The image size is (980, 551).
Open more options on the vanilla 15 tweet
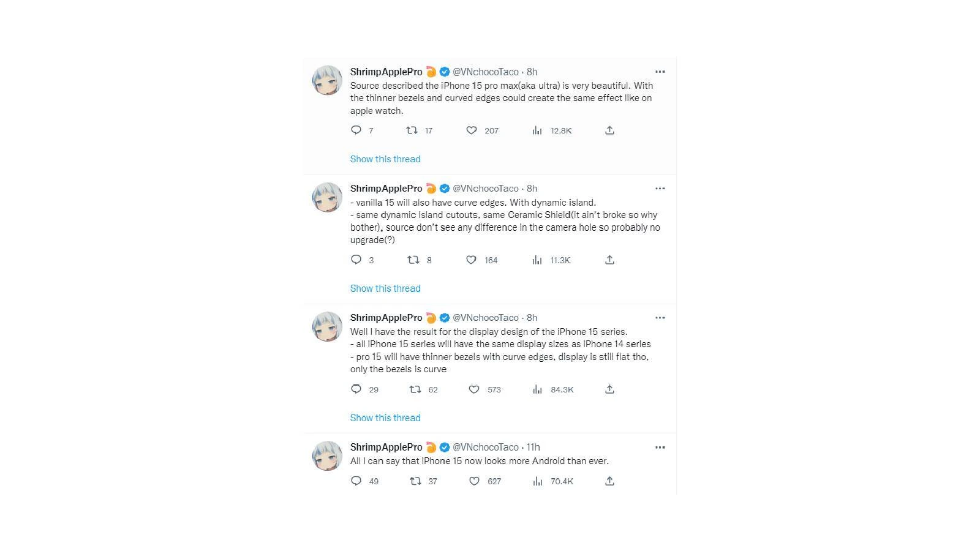coord(660,189)
